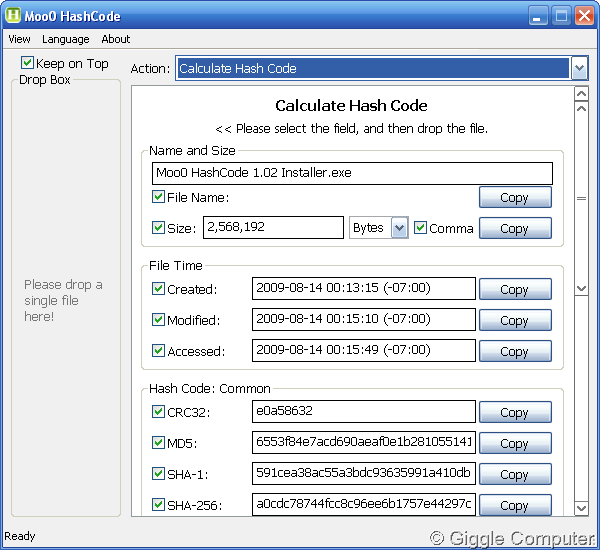Minimize the Moo0 HashCode window
600x550 pixels.
tap(538, 16)
